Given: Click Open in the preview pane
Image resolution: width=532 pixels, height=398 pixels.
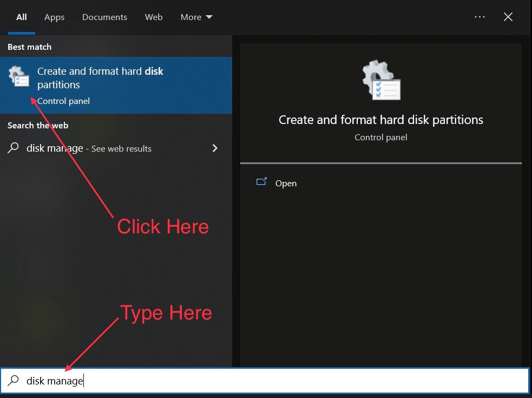Looking at the screenshot, I should click(x=286, y=184).
